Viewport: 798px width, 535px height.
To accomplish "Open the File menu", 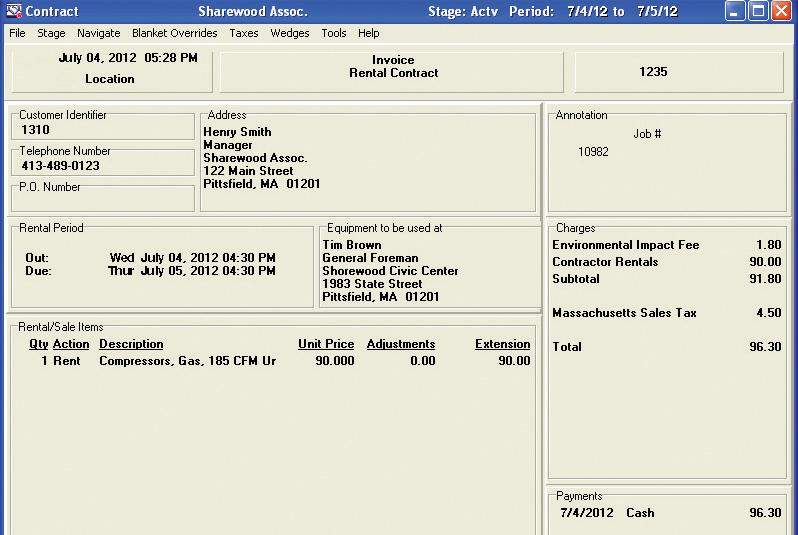I will [17, 33].
